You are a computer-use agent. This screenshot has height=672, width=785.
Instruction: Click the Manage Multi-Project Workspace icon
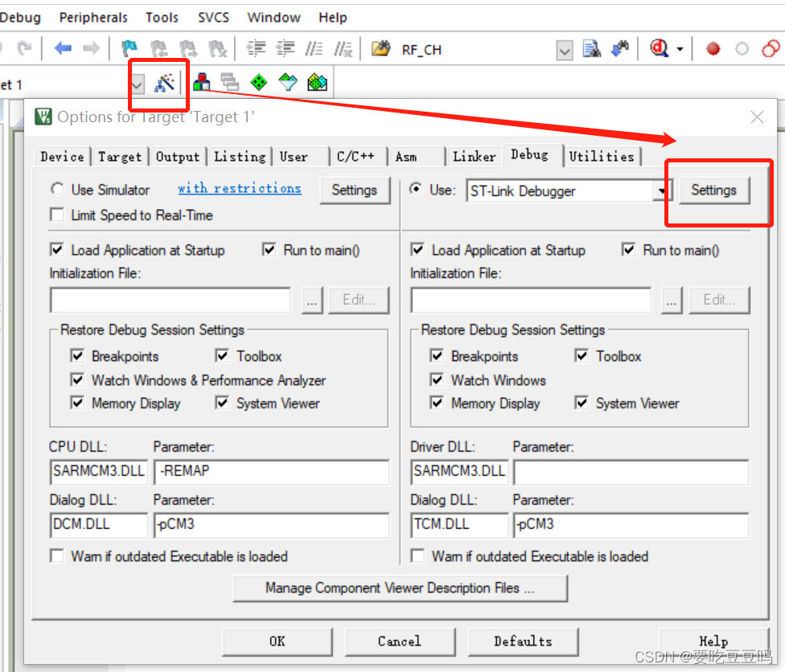coord(230,82)
